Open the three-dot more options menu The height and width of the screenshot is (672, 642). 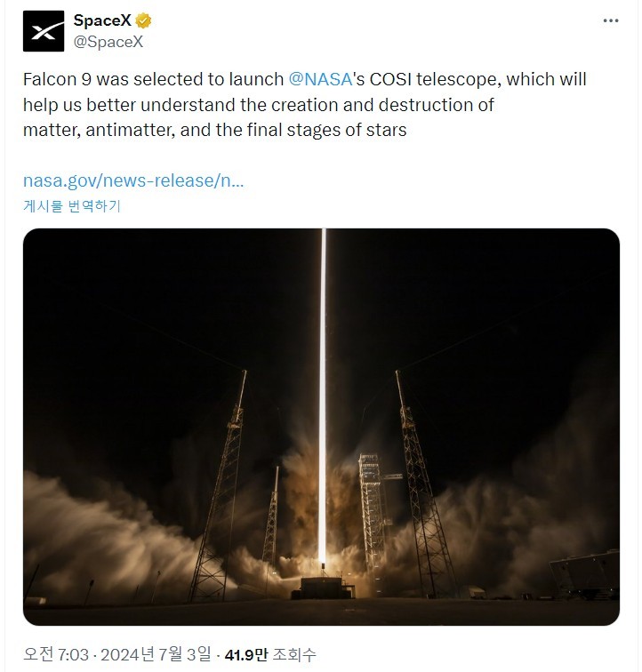click(x=610, y=20)
